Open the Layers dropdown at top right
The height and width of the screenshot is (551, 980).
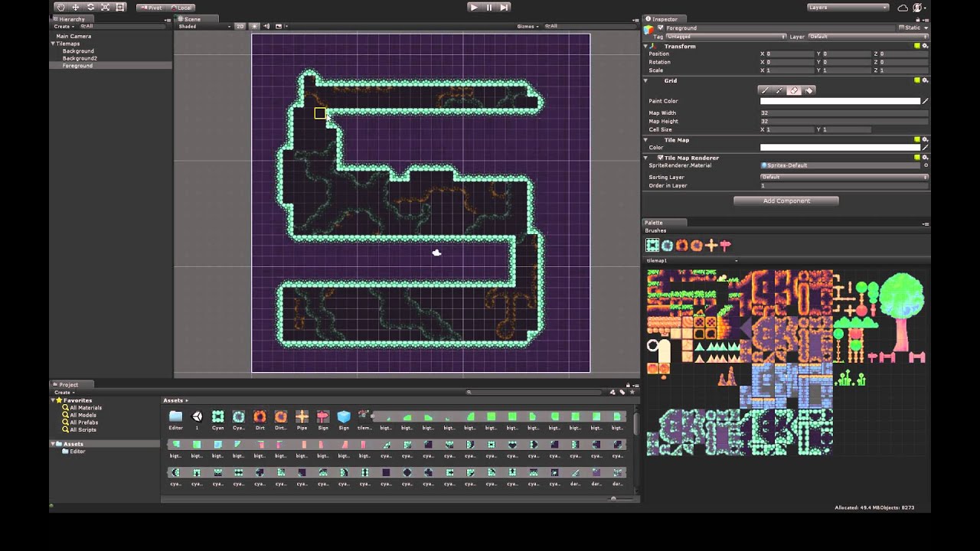(846, 6)
